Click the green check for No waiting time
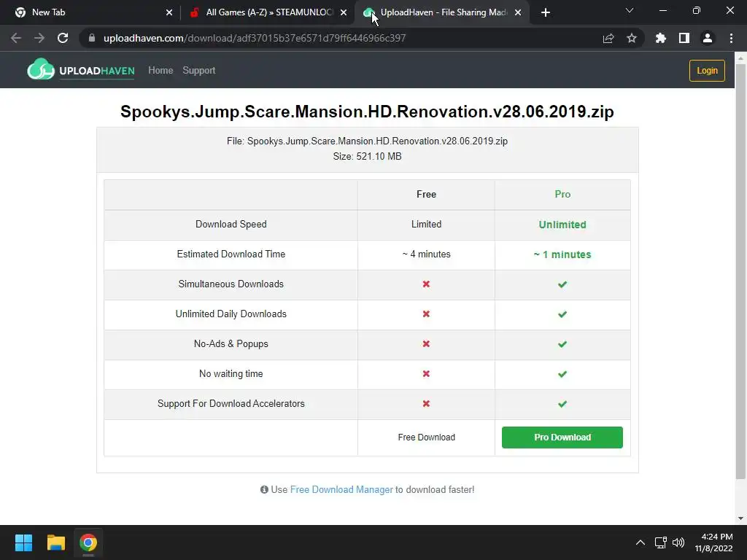Image resolution: width=747 pixels, height=560 pixels. [x=562, y=374]
